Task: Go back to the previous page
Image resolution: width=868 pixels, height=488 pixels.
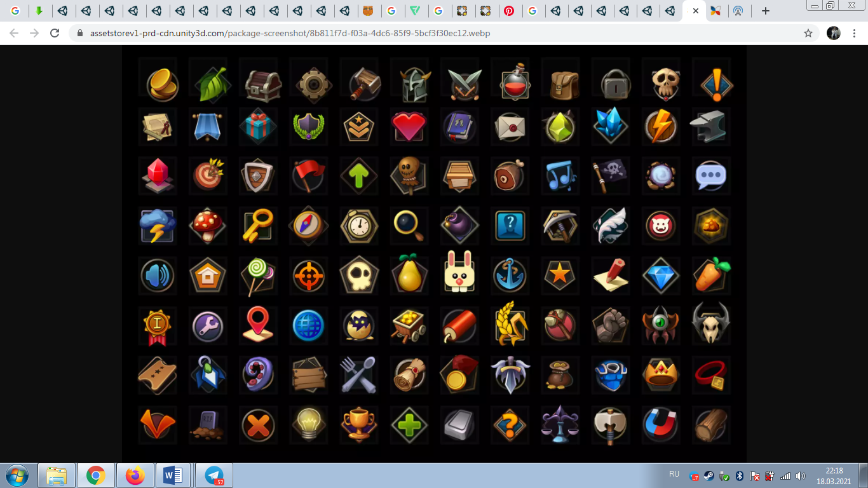Action: click(14, 33)
